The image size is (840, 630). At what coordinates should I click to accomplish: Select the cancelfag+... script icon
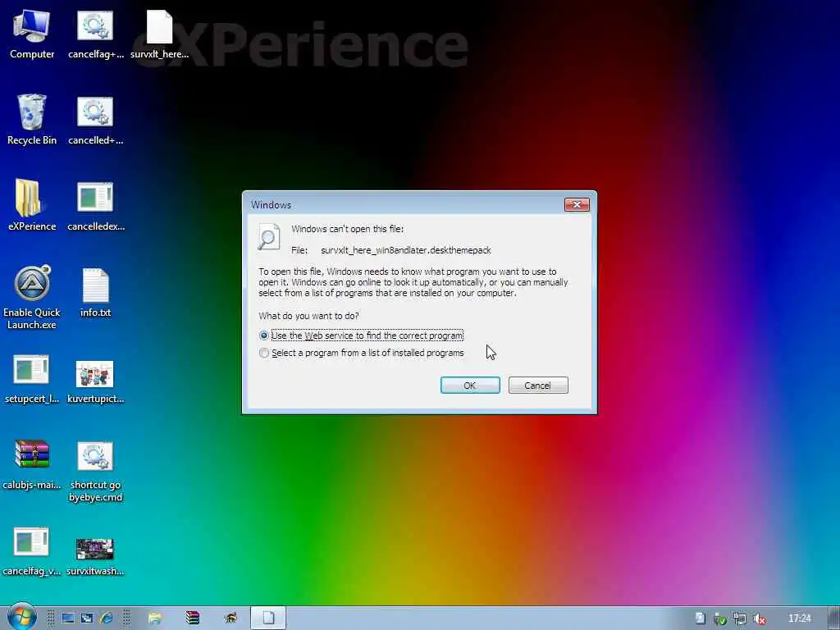[95, 34]
